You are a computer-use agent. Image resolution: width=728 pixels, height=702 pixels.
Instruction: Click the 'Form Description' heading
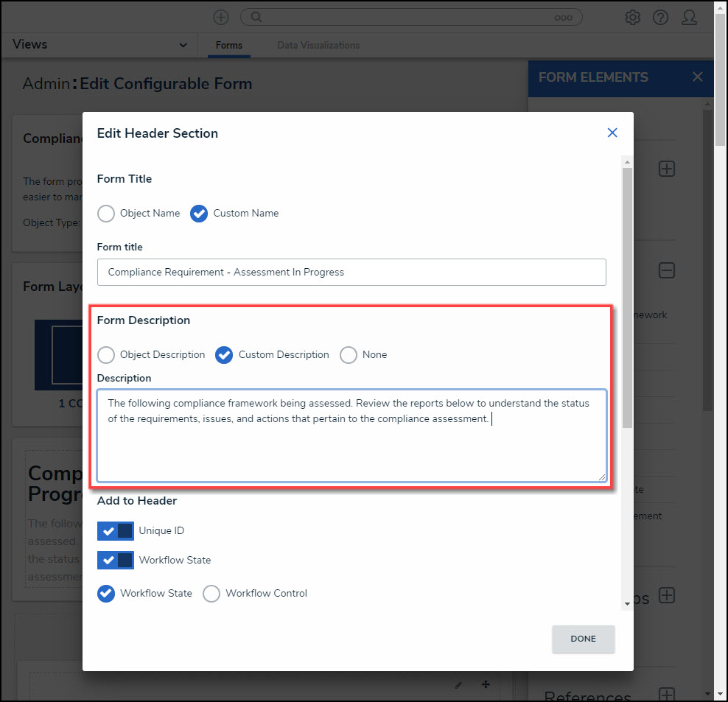click(144, 320)
